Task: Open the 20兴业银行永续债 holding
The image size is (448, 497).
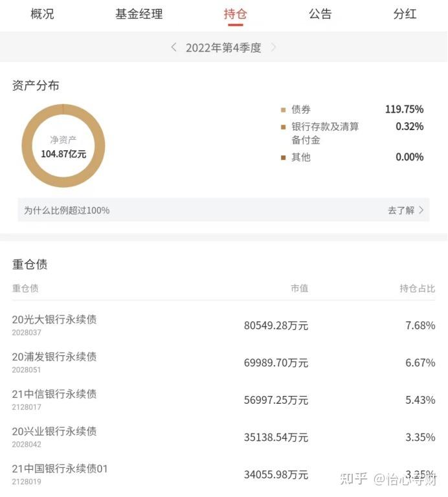Action: click(223, 437)
